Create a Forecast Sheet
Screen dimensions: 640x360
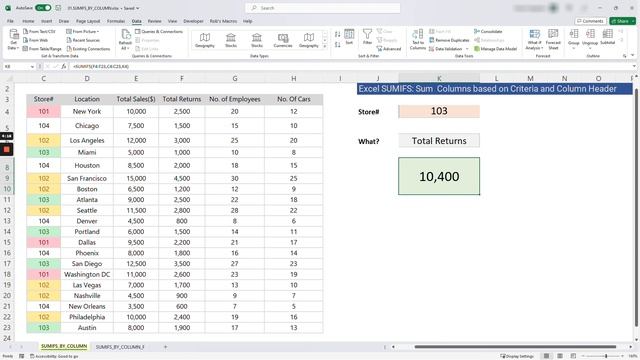pyautogui.click(x=553, y=40)
